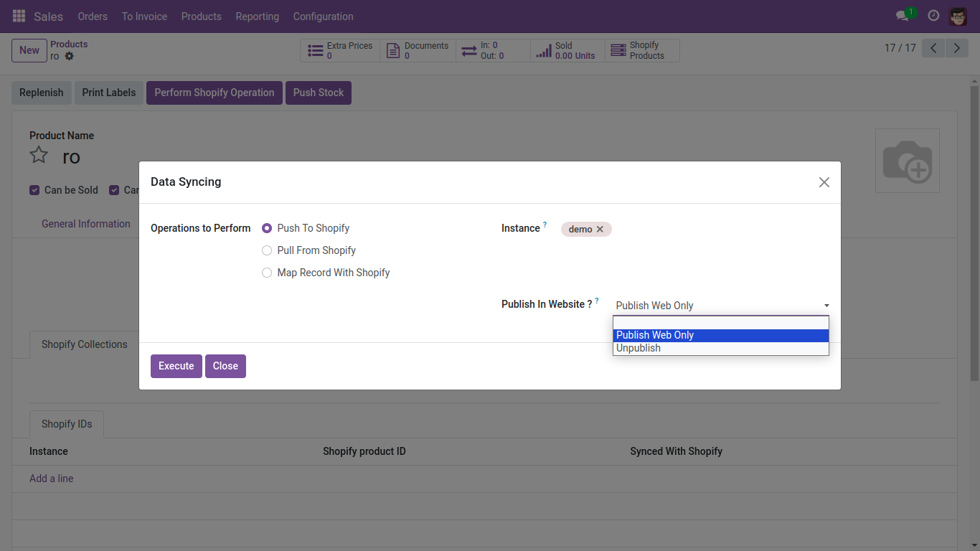Open the Reporting menu
This screenshot has height=551, width=980.
pos(257,16)
